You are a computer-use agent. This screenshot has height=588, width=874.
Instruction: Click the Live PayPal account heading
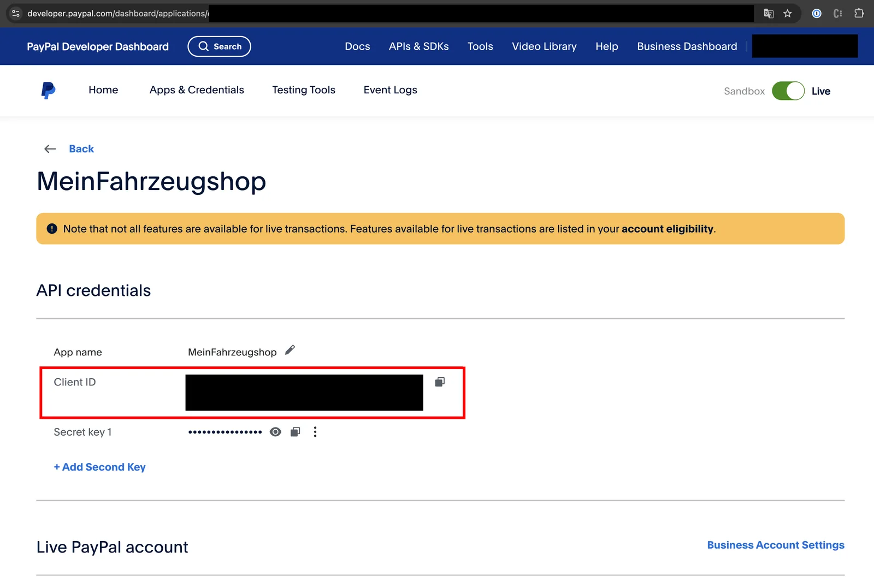112,547
